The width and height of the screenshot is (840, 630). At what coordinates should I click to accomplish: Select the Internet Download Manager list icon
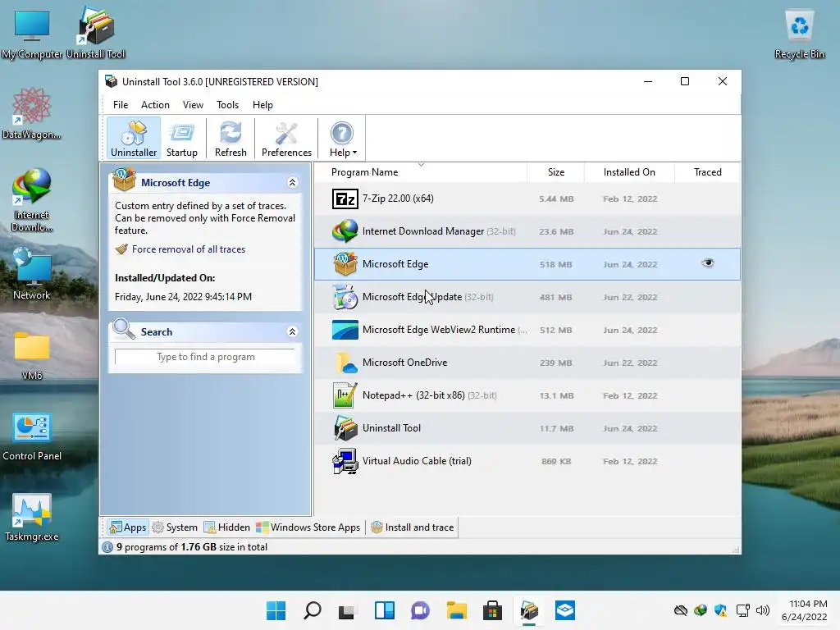pyautogui.click(x=345, y=231)
